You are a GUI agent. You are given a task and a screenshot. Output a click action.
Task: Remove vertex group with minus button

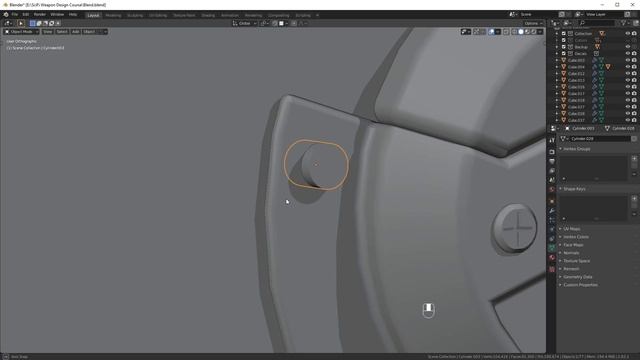click(634, 174)
